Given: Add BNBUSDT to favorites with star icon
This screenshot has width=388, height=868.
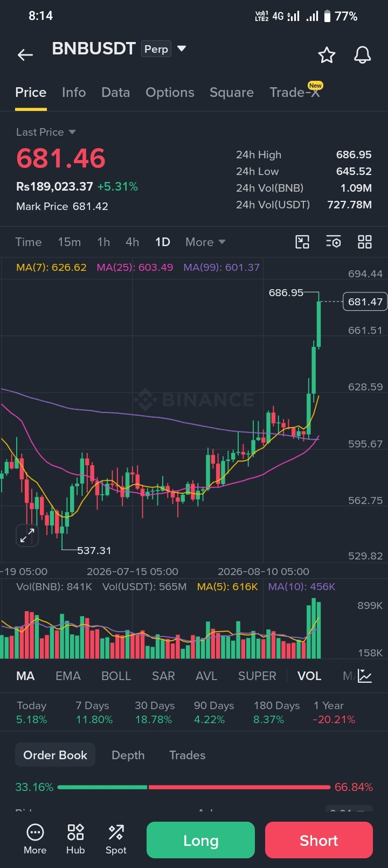Looking at the screenshot, I should click(x=327, y=55).
